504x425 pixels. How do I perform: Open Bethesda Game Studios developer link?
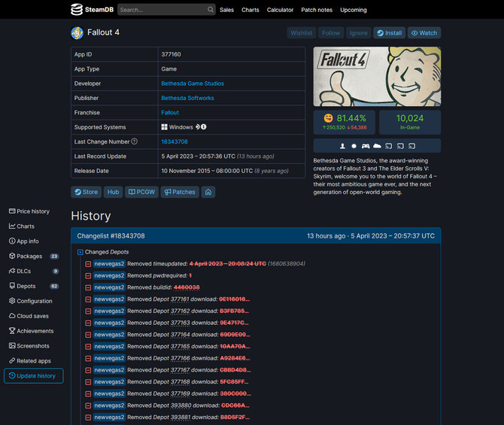(x=193, y=83)
